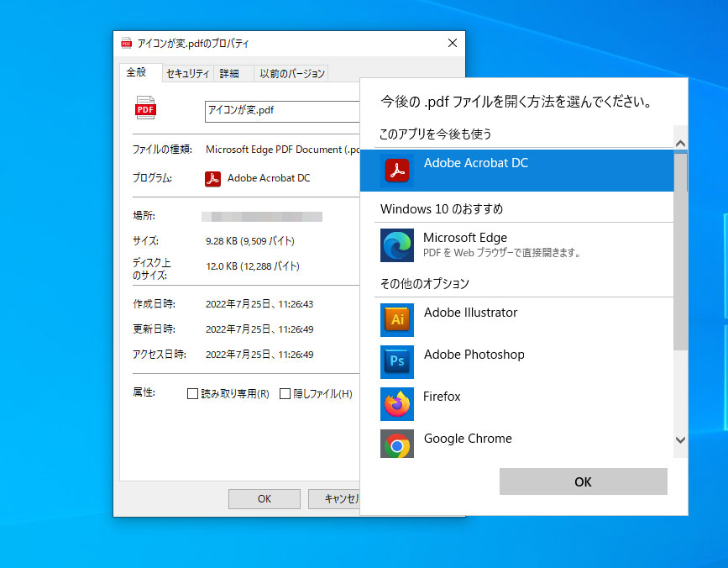Click the PDF icon in Properties title bar
This screenshot has height=568, width=728.
click(x=126, y=43)
